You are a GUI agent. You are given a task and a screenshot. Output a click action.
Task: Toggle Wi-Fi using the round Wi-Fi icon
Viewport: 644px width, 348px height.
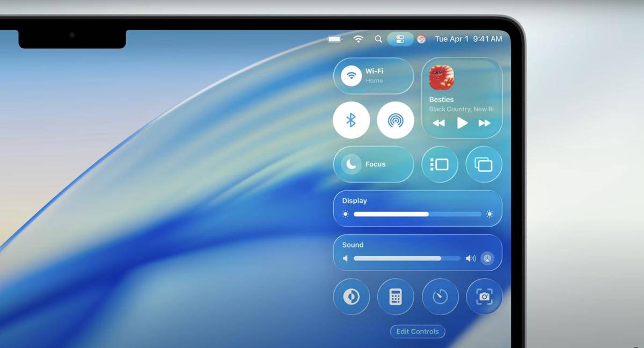coord(351,76)
